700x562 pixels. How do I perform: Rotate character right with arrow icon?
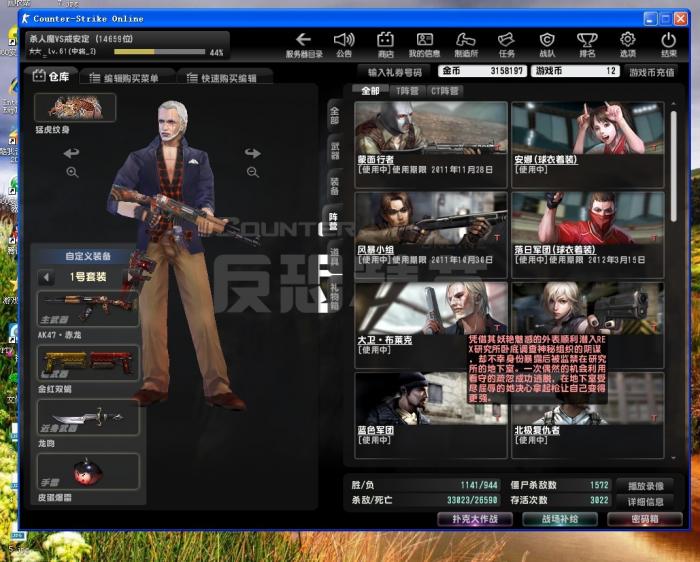point(253,153)
